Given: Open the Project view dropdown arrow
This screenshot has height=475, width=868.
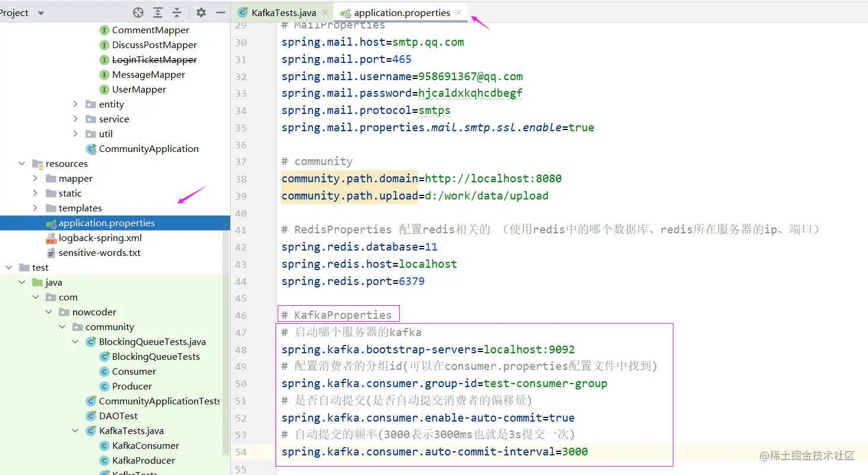Looking at the screenshot, I should 40,13.
